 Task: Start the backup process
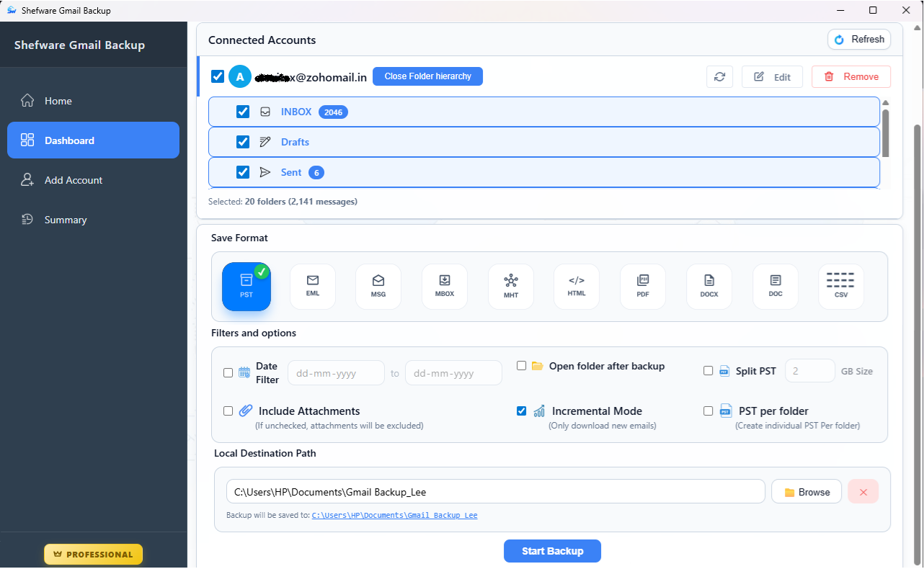tap(552, 551)
